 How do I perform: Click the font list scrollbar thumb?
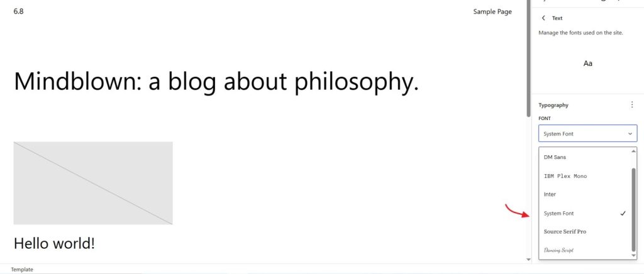tap(633, 207)
